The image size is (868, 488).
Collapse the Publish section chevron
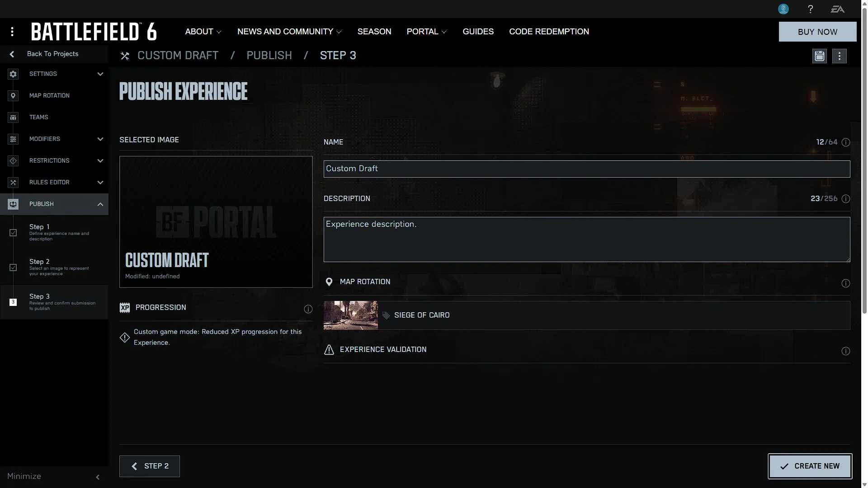100,204
